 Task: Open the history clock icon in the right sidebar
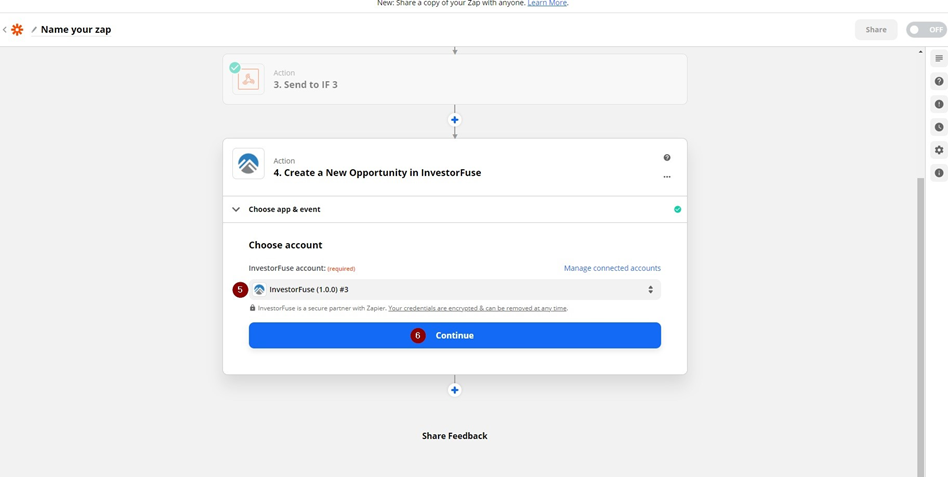(x=939, y=127)
